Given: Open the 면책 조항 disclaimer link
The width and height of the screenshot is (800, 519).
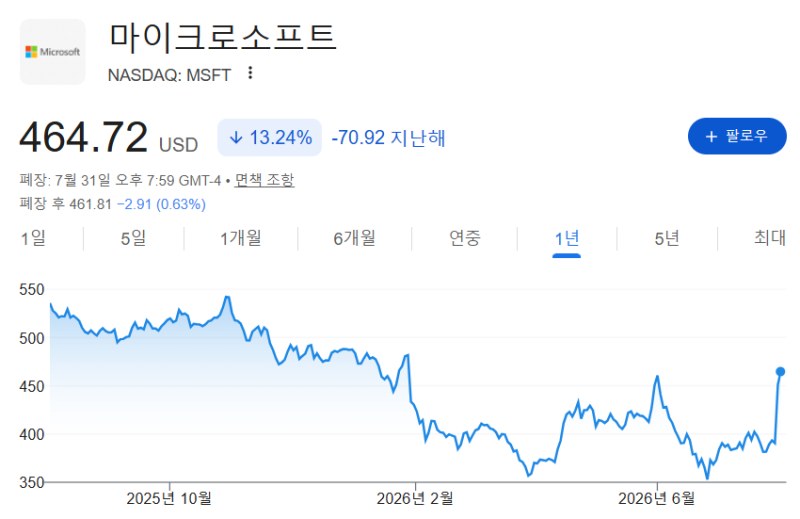Looking at the screenshot, I should tap(264, 180).
